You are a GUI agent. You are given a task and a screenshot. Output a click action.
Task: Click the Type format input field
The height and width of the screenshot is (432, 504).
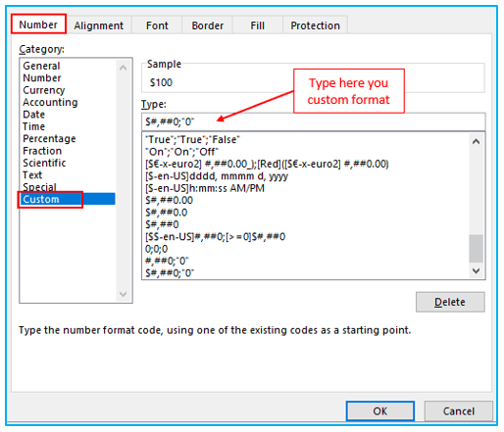pos(313,121)
